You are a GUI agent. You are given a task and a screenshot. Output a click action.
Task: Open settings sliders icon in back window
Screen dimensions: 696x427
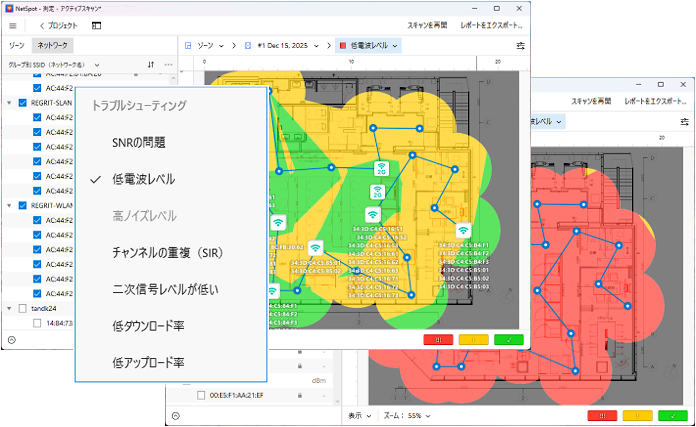[684, 122]
